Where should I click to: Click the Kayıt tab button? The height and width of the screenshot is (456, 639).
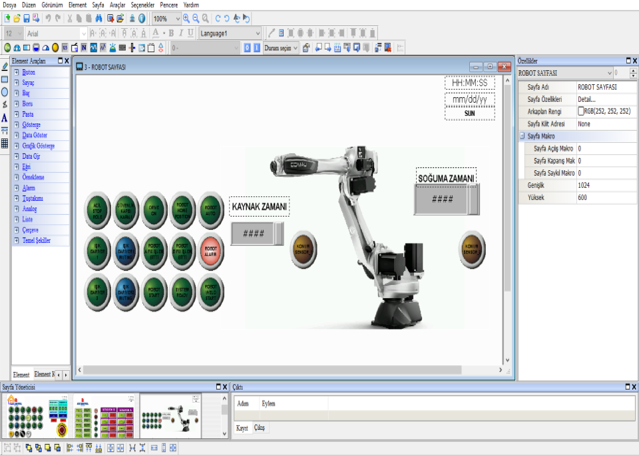(241, 428)
